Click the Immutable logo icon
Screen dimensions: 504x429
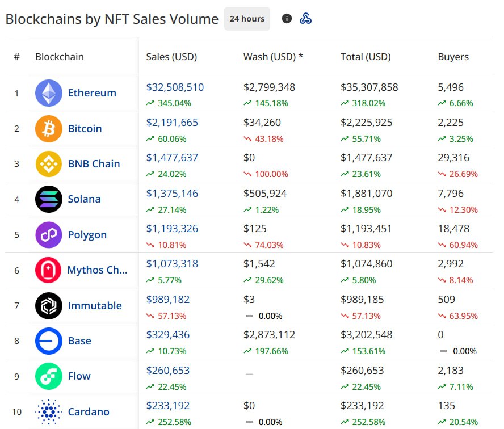tap(49, 306)
